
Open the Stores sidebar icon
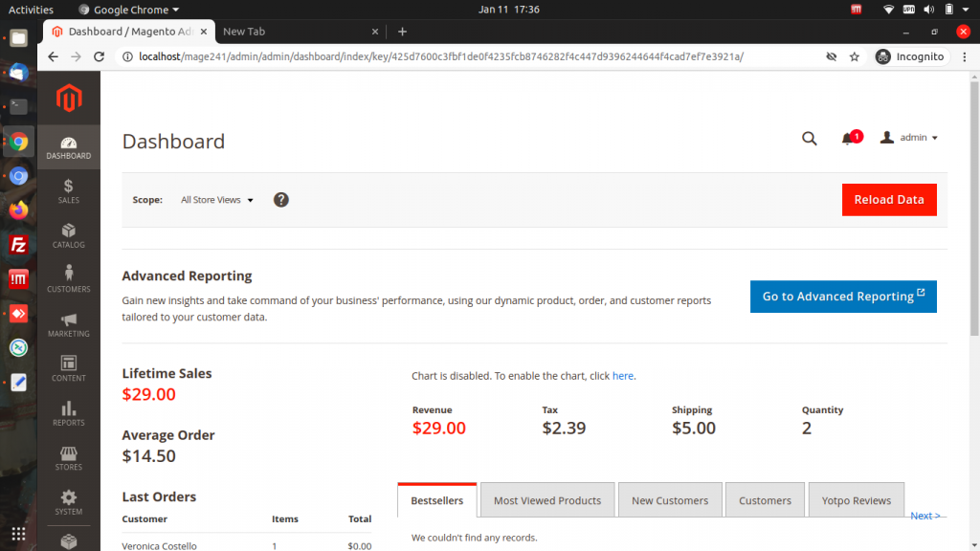coord(69,457)
